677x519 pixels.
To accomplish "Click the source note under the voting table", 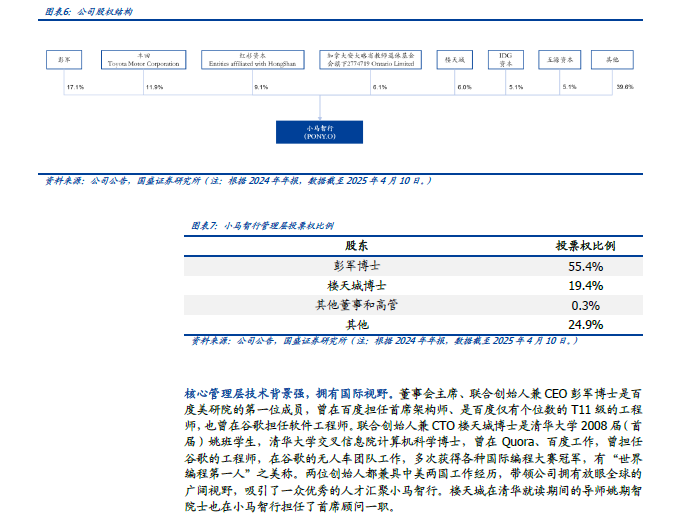I will [385, 341].
